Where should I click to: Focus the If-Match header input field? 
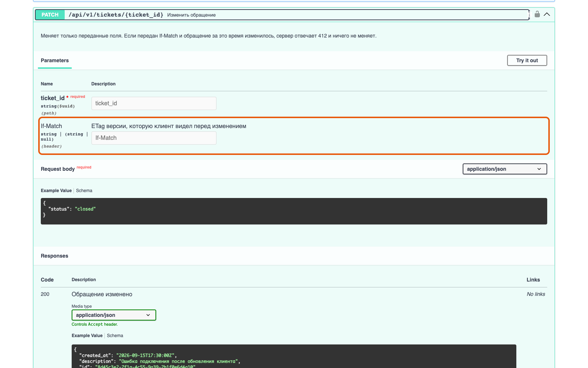pyautogui.click(x=154, y=138)
